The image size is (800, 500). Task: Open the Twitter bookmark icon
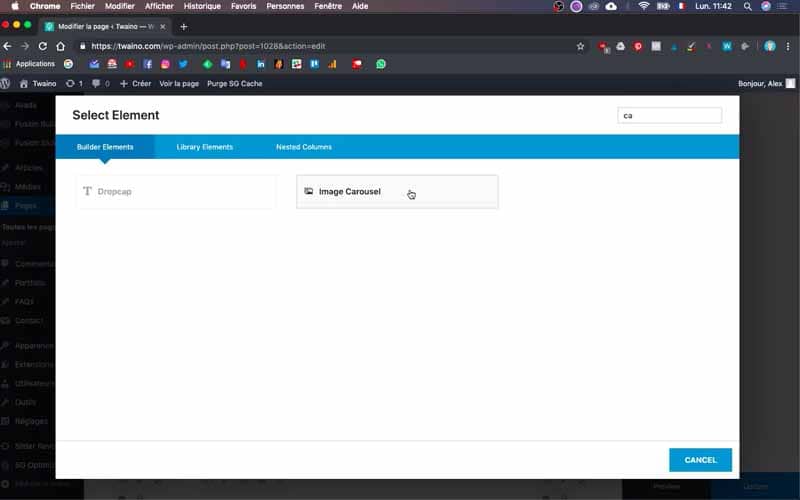tap(183, 64)
